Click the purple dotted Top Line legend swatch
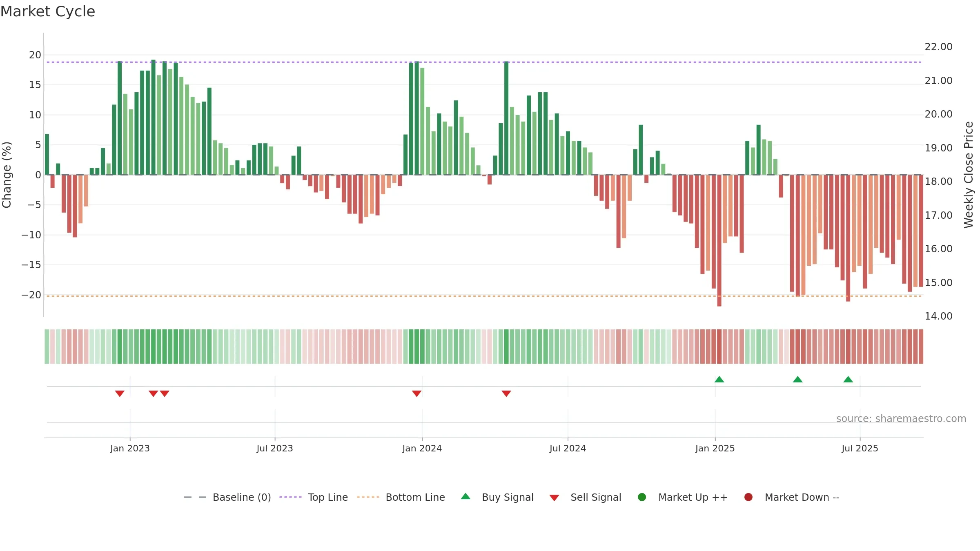Screen dimensions: 980x551 [290, 497]
